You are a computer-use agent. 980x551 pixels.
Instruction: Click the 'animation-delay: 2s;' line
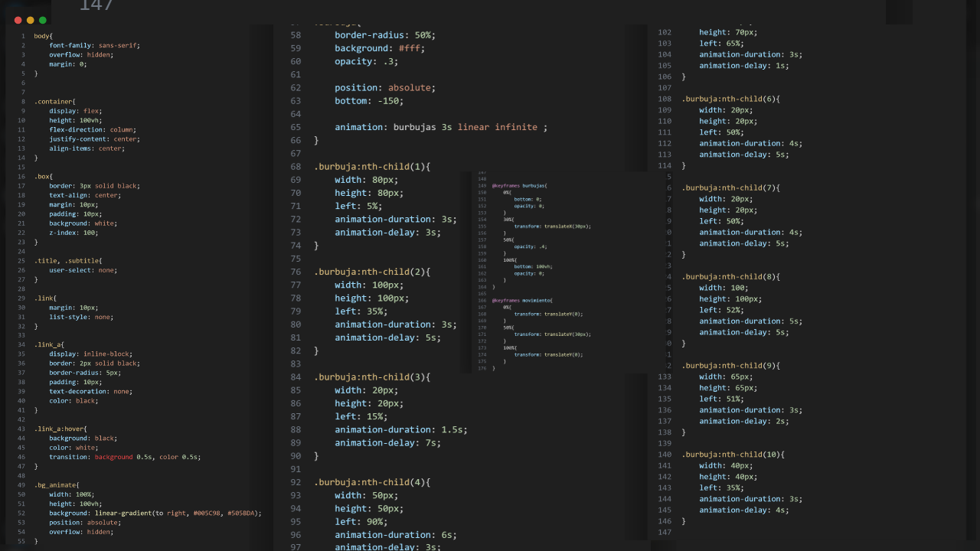[744, 421]
